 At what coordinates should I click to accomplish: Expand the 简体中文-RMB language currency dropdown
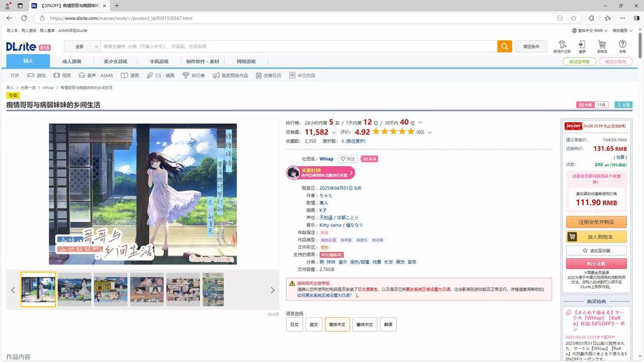[590, 30]
